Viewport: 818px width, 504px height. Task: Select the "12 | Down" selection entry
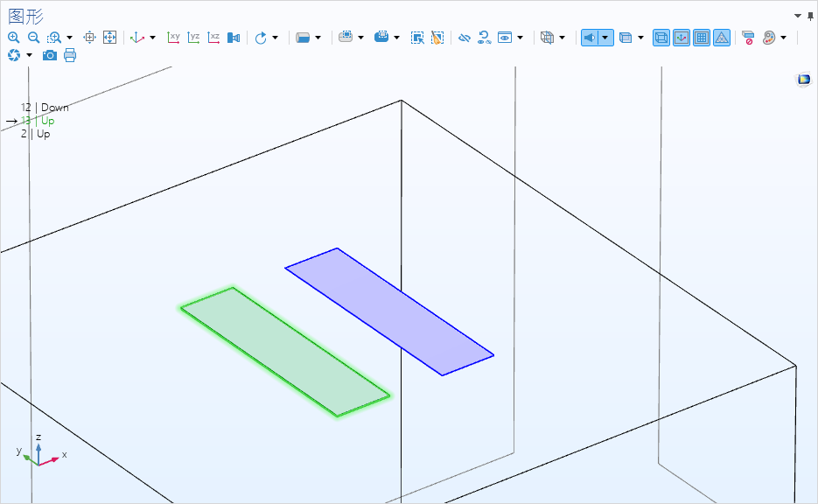pyautogui.click(x=45, y=108)
